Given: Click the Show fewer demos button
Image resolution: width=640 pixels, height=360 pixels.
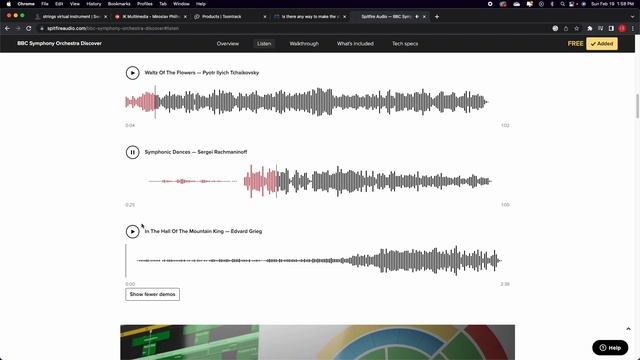Looking at the screenshot, I should 152,294.
